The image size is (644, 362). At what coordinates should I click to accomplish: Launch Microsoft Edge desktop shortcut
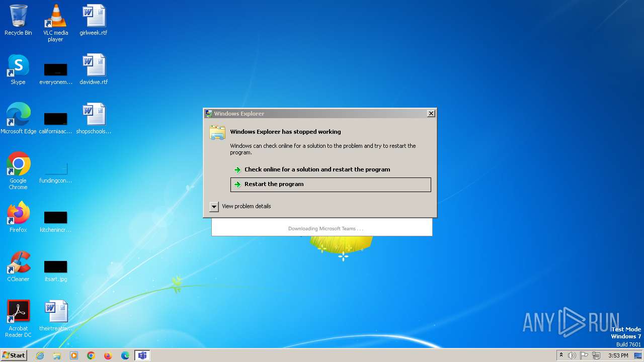[x=19, y=119]
